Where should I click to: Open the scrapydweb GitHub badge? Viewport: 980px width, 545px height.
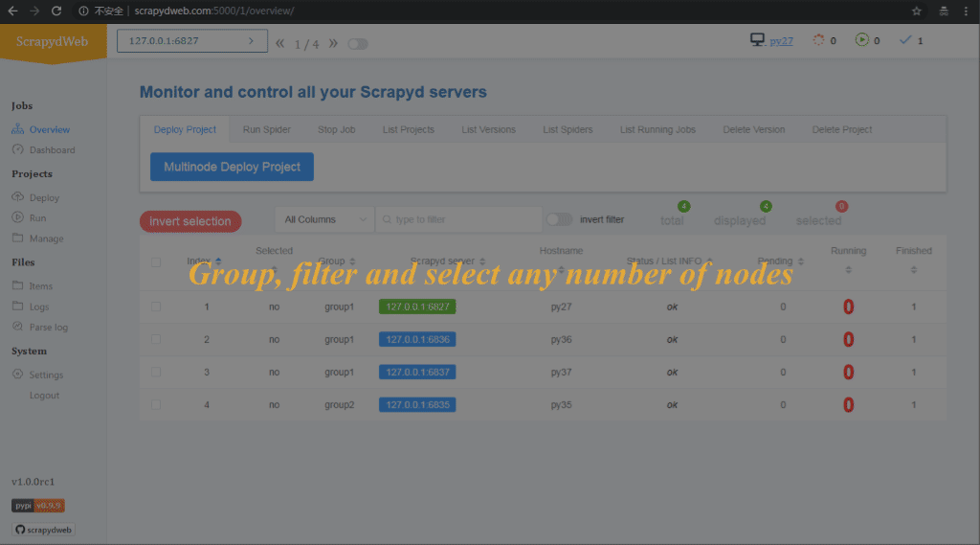tap(43, 530)
